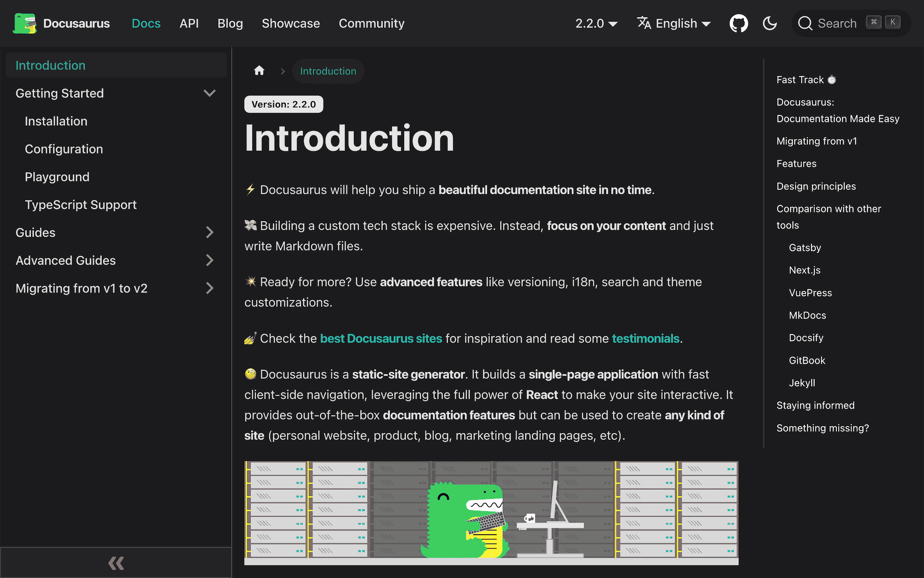The image size is (924, 578).
Task: Go to the Blog tab
Action: [230, 23]
